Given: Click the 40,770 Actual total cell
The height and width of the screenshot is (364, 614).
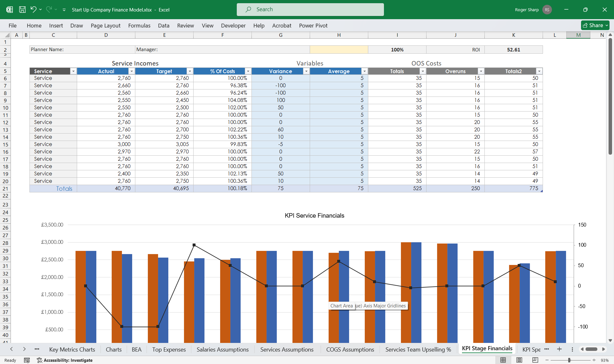Looking at the screenshot, I should [x=106, y=189].
